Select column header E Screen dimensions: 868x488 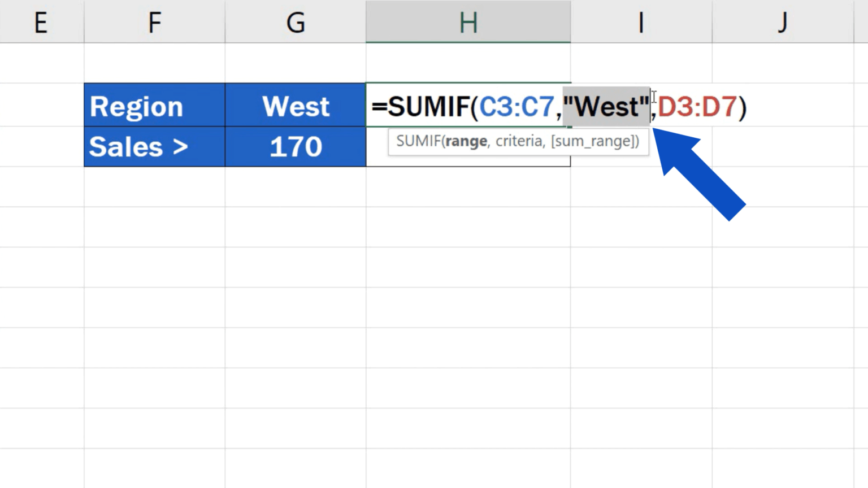40,23
